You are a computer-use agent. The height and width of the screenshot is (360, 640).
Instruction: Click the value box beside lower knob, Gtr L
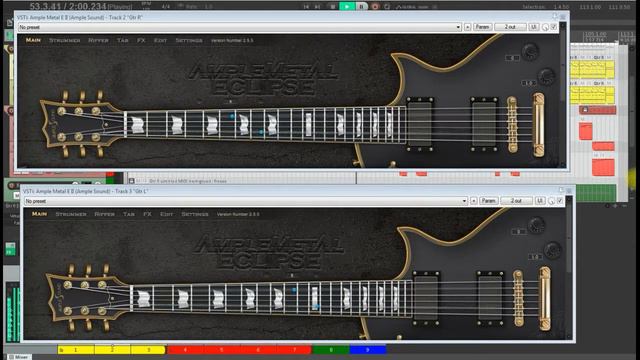535,257
